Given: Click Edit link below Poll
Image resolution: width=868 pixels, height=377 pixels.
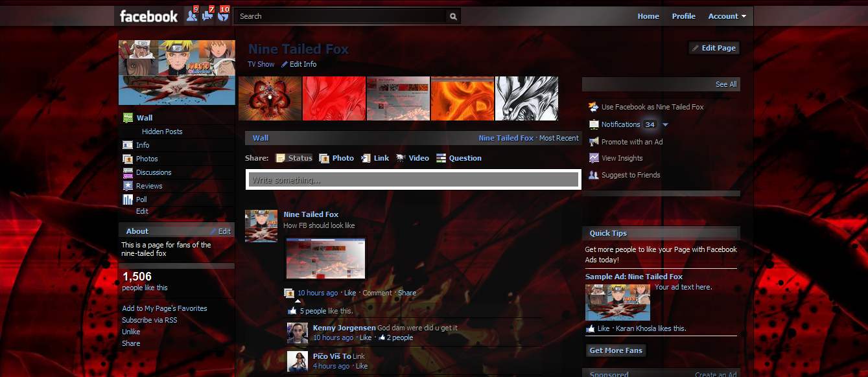Looking at the screenshot, I should [x=142, y=211].
